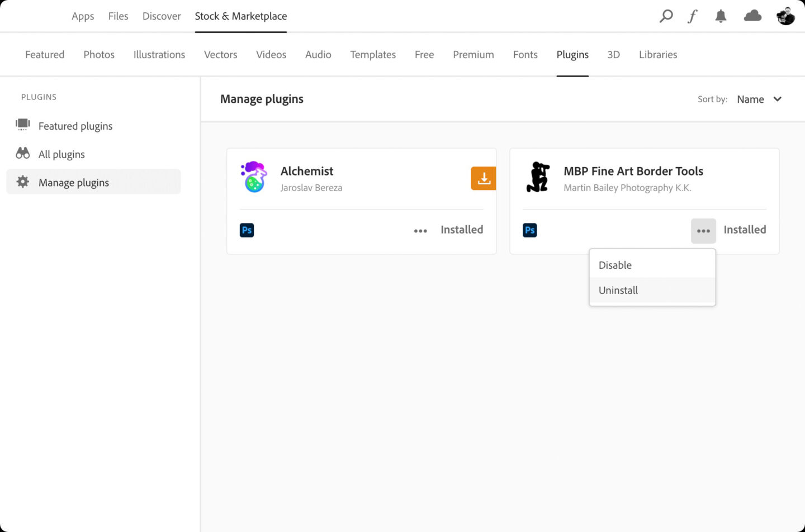The width and height of the screenshot is (805, 532).
Task: Open the fonts f icon
Action: pos(693,16)
